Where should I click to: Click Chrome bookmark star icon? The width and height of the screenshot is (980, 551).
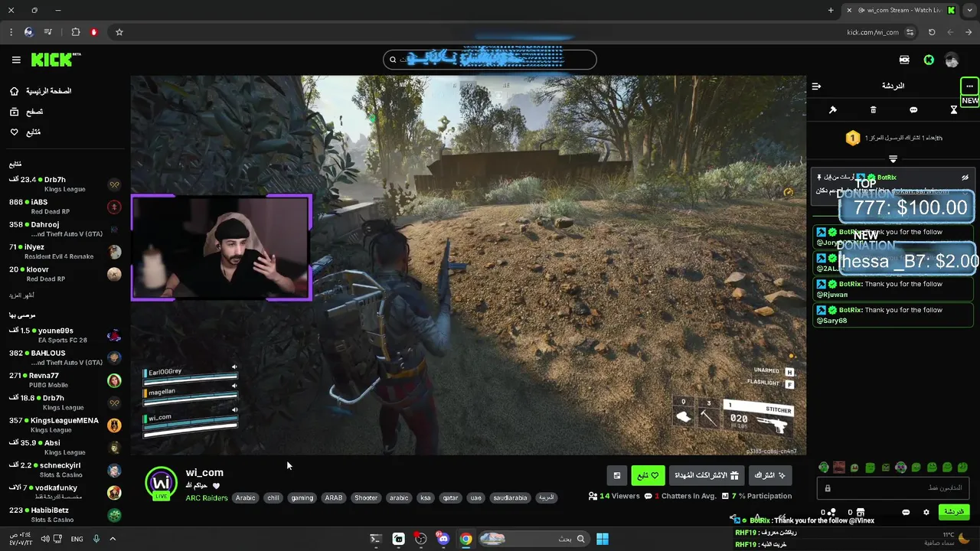coord(119,32)
